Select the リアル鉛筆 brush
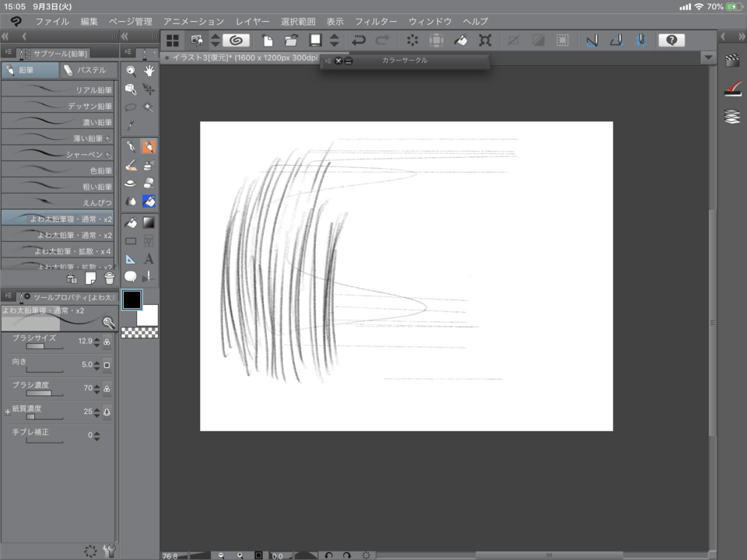Image resolution: width=747 pixels, height=560 pixels. (x=58, y=89)
